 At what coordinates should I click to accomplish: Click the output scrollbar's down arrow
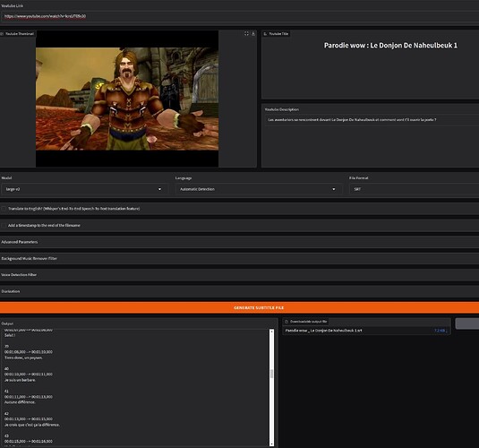[271, 444]
